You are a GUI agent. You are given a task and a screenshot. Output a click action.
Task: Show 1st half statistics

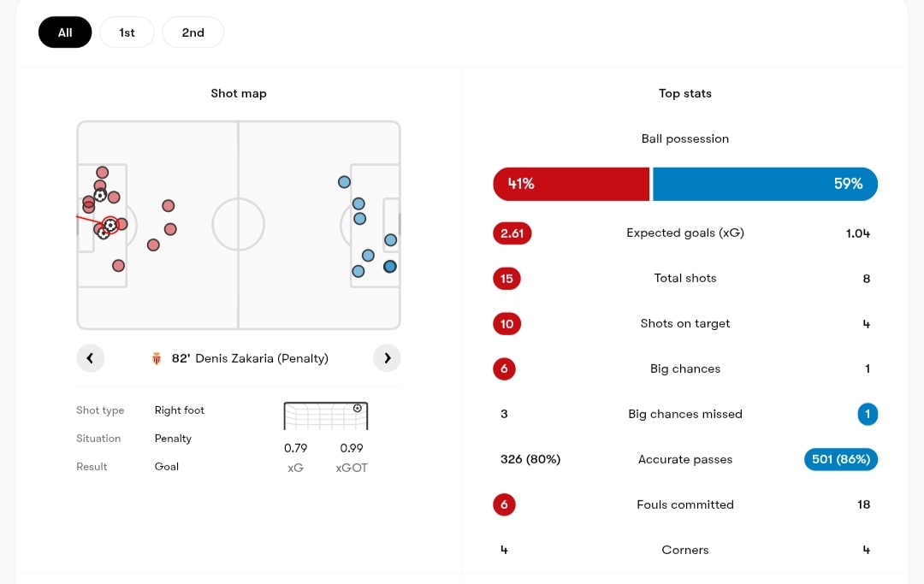(x=127, y=32)
